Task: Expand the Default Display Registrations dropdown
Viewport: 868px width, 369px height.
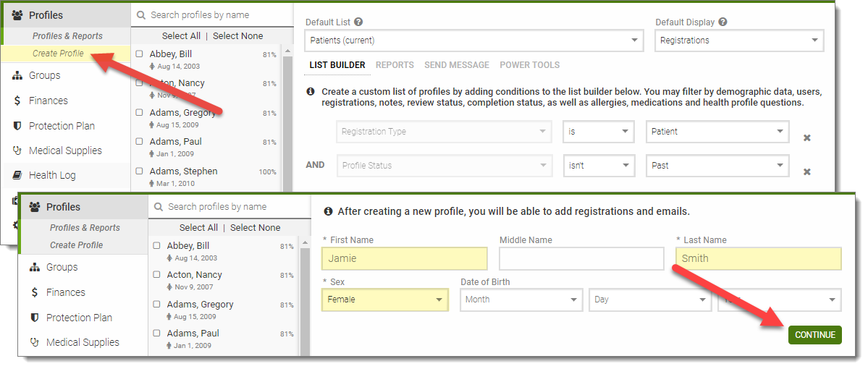Action: 739,41
